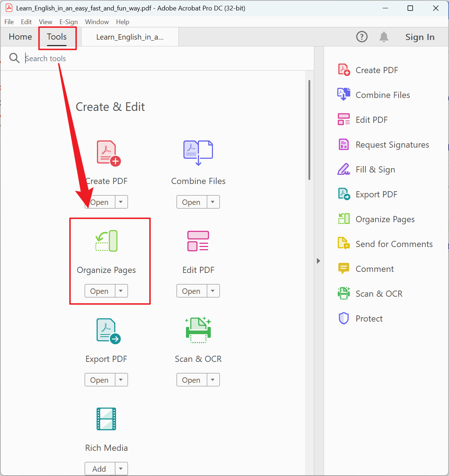The width and height of the screenshot is (449, 476).
Task: Select Export PDF icon in right sidebar
Action: point(344,194)
